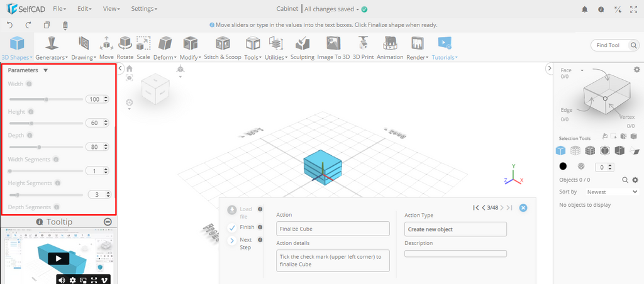Viewport: 644px width, 284px height.
Task: Click the home view icon in viewport
Action: click(x=130, y=68)
